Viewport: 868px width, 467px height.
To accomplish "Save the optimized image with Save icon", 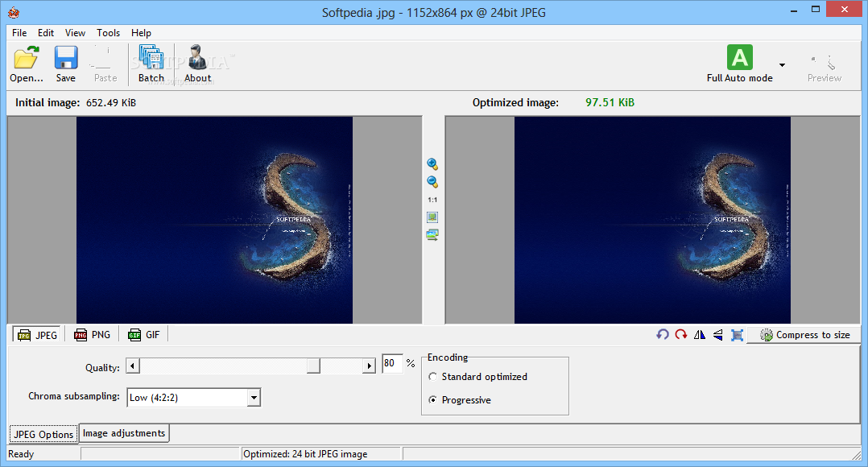I will point(65,64).
